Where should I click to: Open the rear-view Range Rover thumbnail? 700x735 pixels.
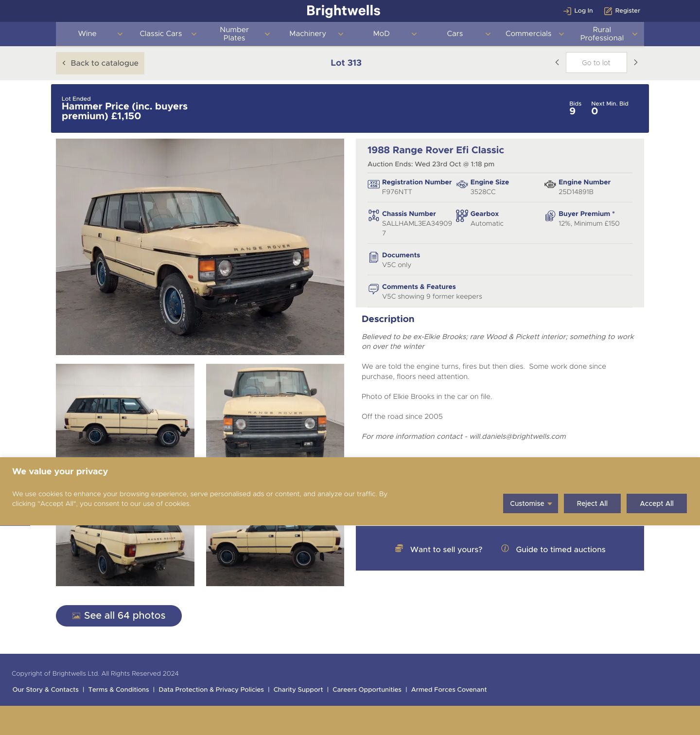pyautogui.click(x=125, y=556)
